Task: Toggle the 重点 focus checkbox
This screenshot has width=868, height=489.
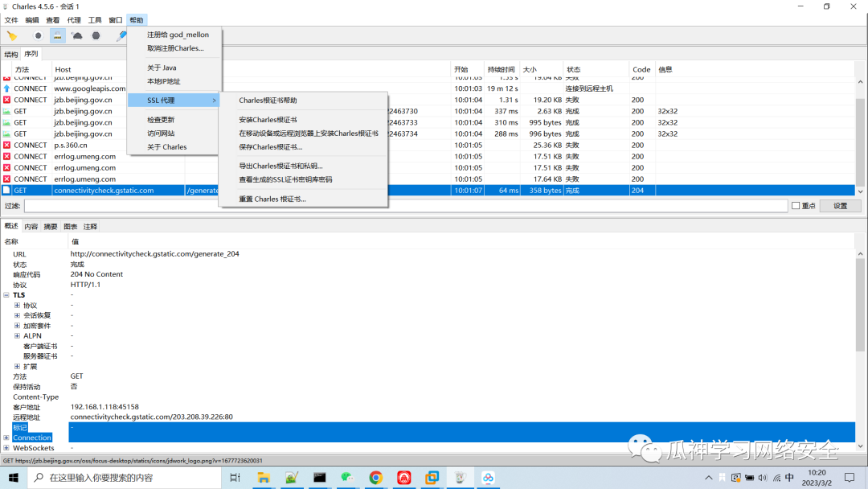Action: pos(796,205)
